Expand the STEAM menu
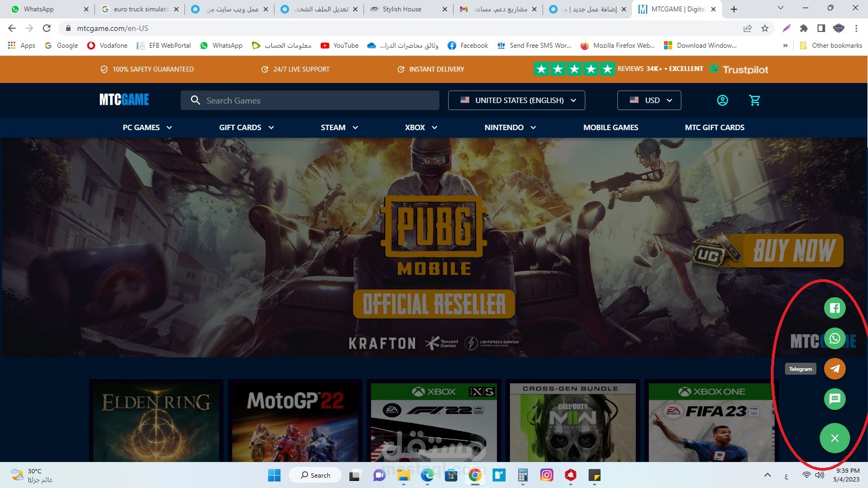This screenshot has width=868, height=488. [339, 127]
